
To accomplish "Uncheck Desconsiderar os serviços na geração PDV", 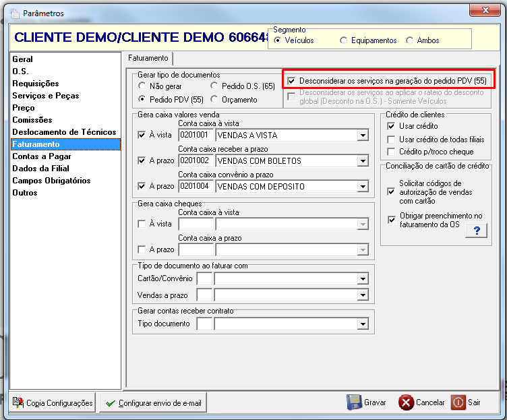I will coord(291,81).
